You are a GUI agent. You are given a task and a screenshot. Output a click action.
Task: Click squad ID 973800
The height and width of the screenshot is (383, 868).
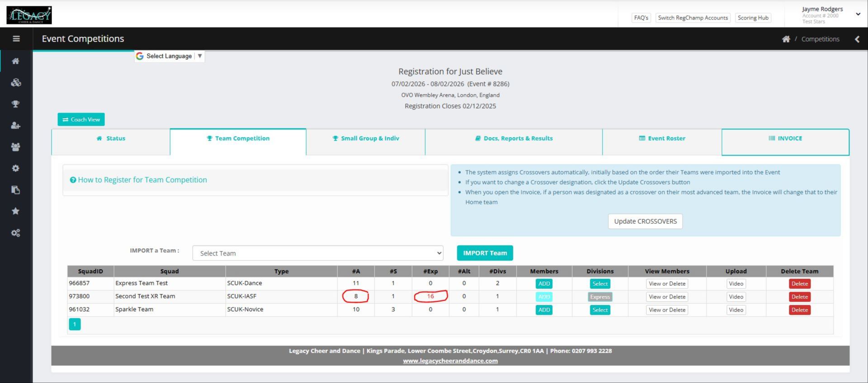(x=79, y=297)
